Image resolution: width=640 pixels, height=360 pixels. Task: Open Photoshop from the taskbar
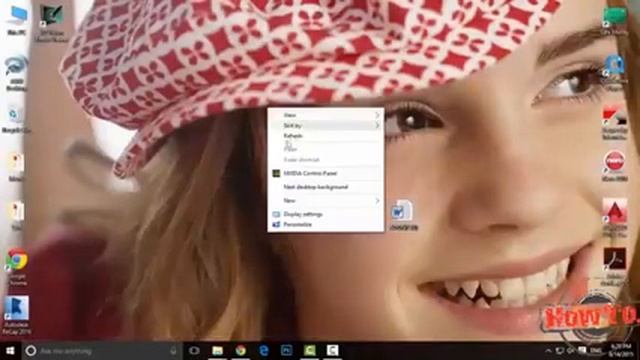click(287, 351)
